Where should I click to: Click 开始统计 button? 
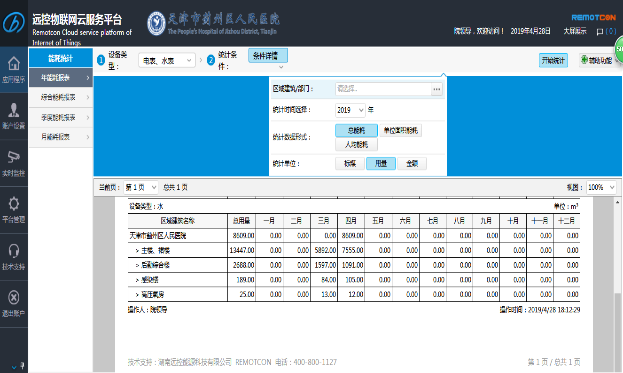click(x=553, y=60)
